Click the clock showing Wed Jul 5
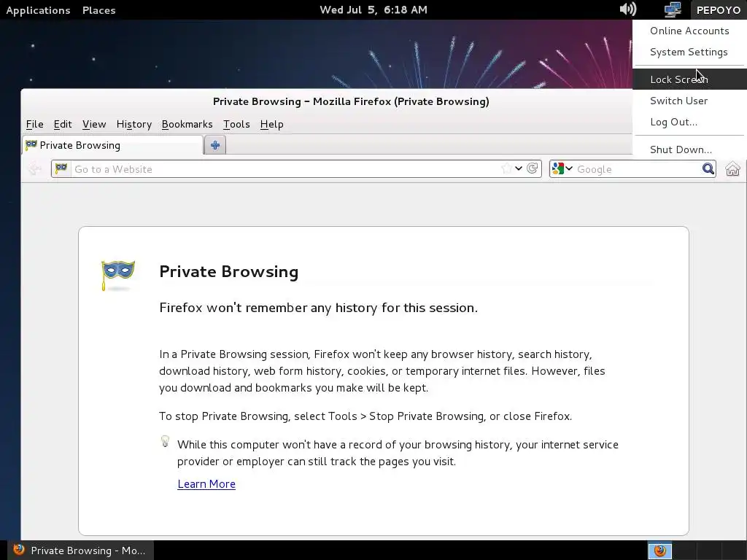The width and height of the screenshot is (747, 560). (373, 9)
